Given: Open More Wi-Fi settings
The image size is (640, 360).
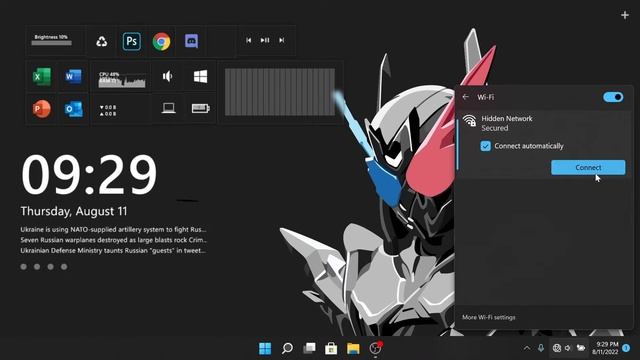Looking at the screenshot, I should 489,317.
